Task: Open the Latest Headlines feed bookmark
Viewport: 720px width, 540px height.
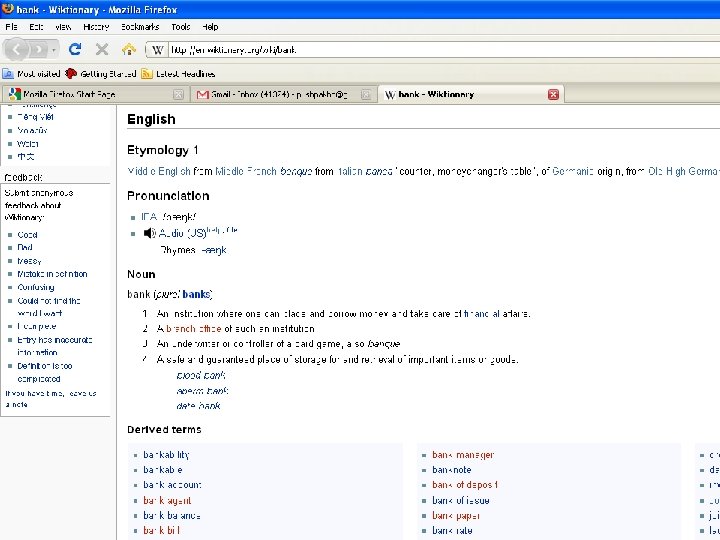Action: [178, 73]
